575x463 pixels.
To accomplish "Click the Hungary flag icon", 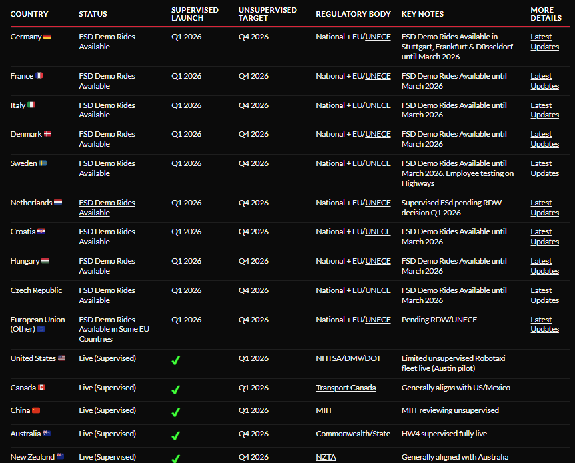I will click(x=45, y=261).
